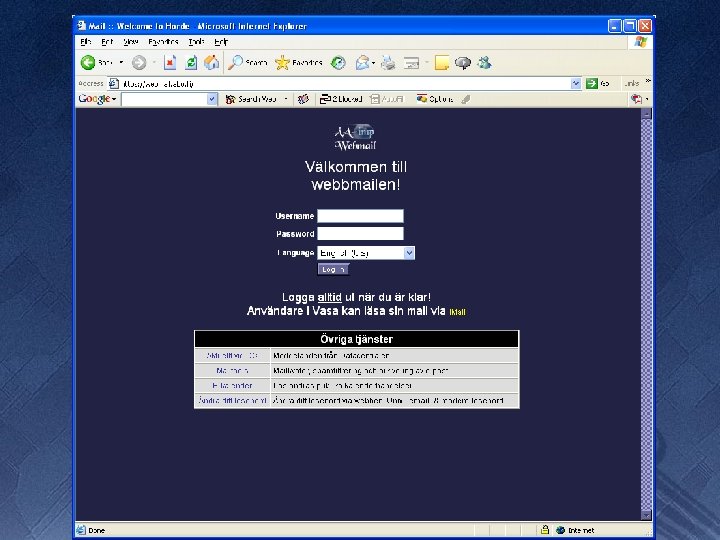Open the Google logo toolbar menu

point(97,99)
